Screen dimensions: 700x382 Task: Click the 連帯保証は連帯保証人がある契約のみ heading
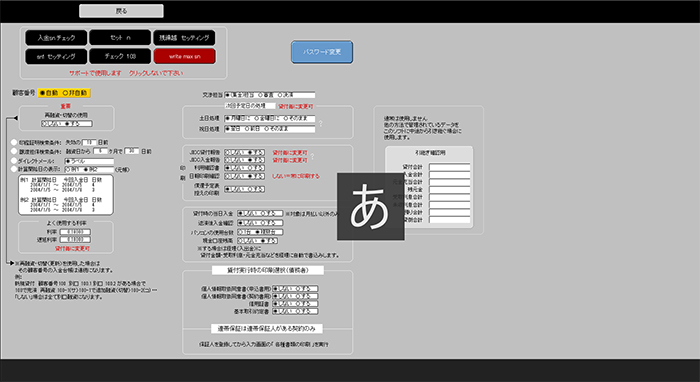[267, 329]
